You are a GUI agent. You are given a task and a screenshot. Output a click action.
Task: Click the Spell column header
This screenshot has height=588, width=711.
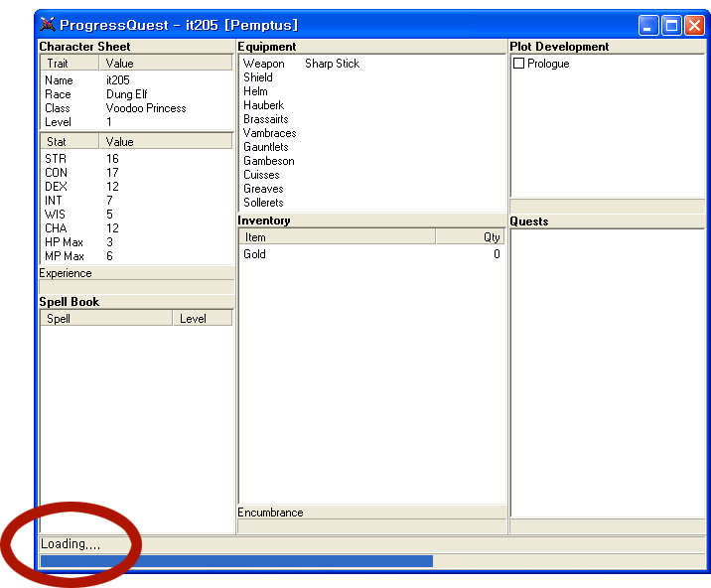[x=106, y=319]
